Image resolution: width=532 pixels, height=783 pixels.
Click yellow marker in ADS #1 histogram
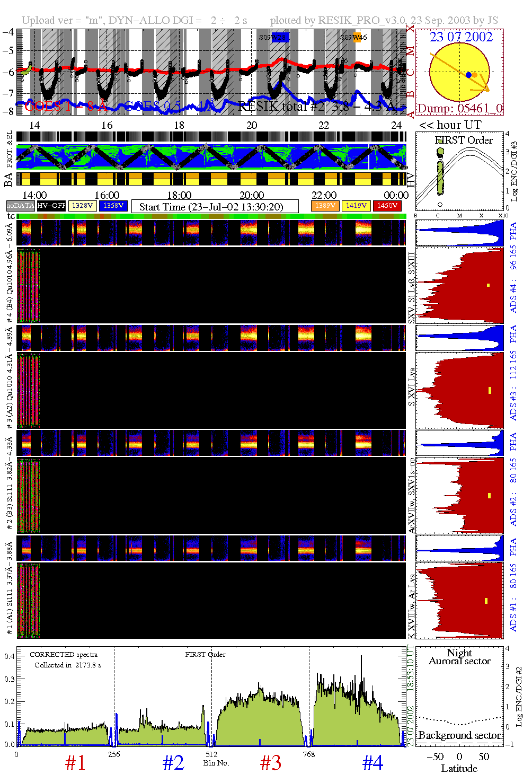click(x=486, y=601)
